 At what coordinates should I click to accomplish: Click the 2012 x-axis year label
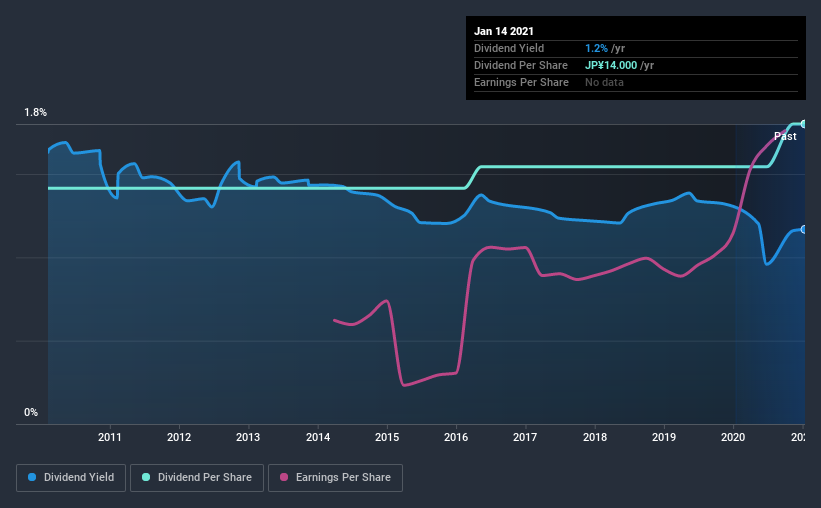[x=179, y=437]
